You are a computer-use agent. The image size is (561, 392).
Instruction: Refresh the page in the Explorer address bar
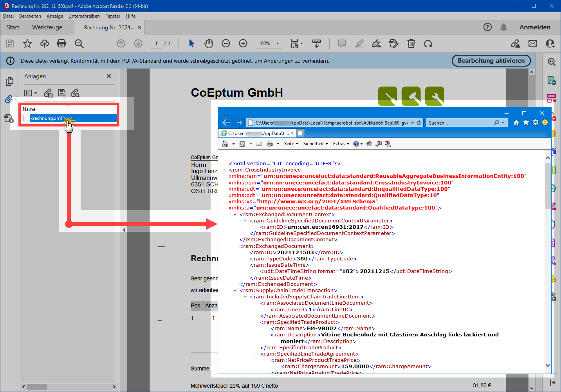pyautogui.click(x=419, y=123)
